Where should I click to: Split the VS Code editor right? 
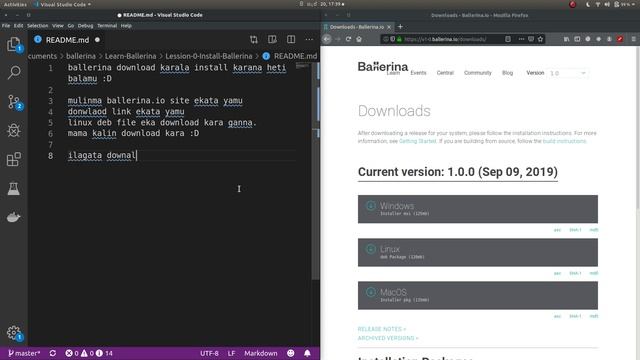coord(291,40)
